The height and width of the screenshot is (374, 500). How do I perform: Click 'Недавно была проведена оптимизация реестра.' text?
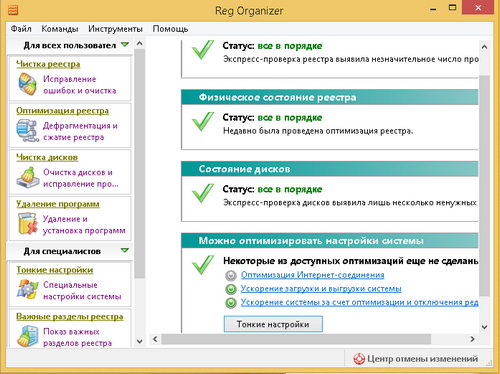[x=318, y=131]
